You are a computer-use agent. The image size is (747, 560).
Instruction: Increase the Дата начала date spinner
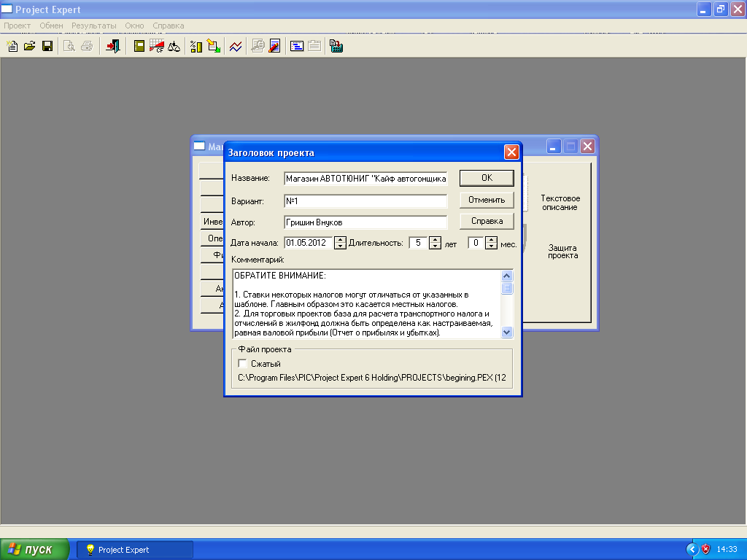click(x=340, y=239)
